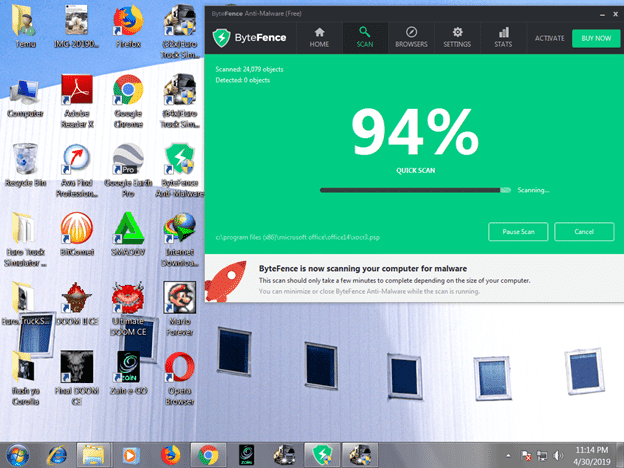Click the scanned file path text

(298, 238)
